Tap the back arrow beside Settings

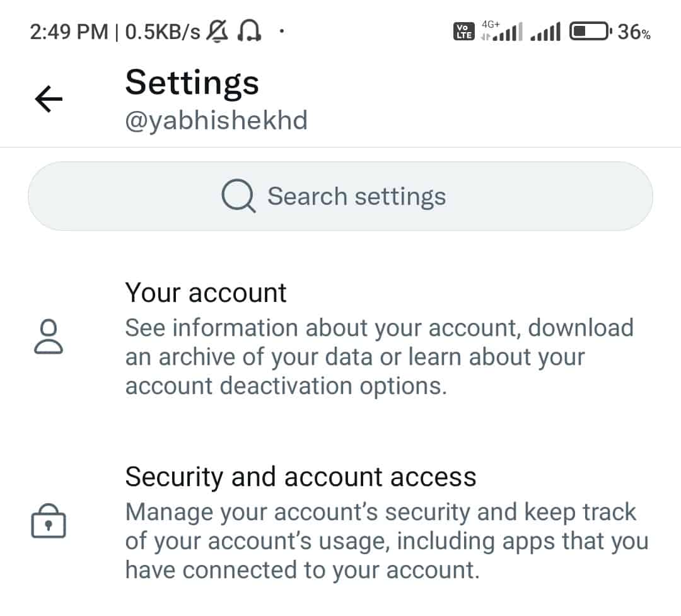coord(49,99)
